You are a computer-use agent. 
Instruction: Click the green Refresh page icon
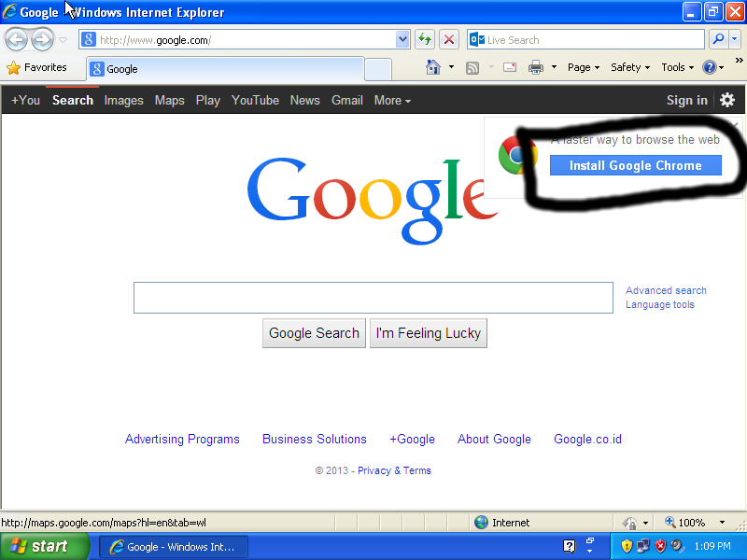click(x=425, y=39)
